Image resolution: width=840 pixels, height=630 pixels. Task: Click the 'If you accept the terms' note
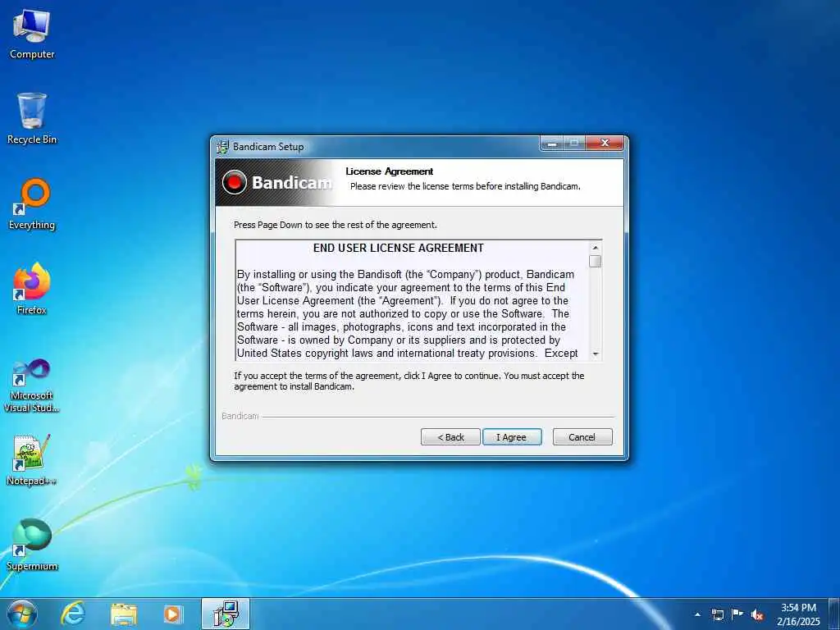[409, 381]
